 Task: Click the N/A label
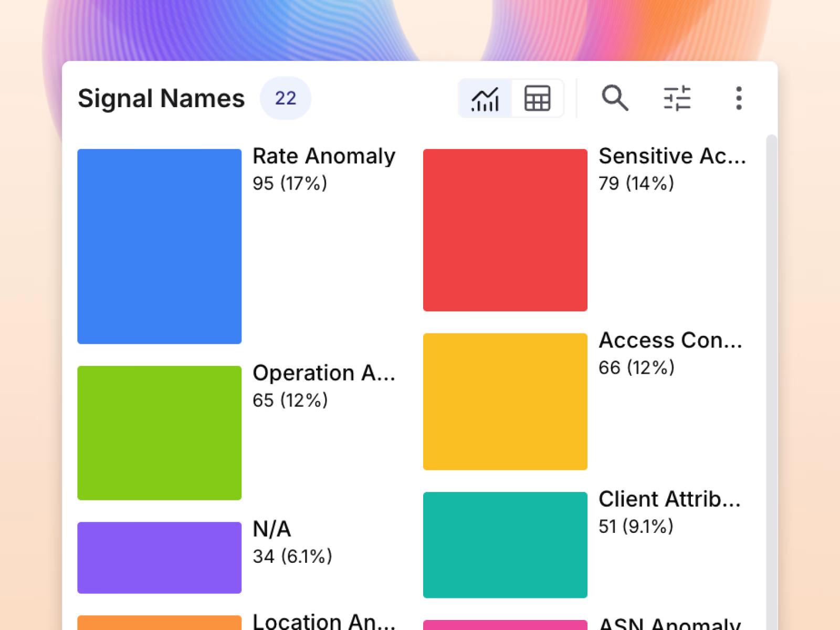tap(272, 529)
